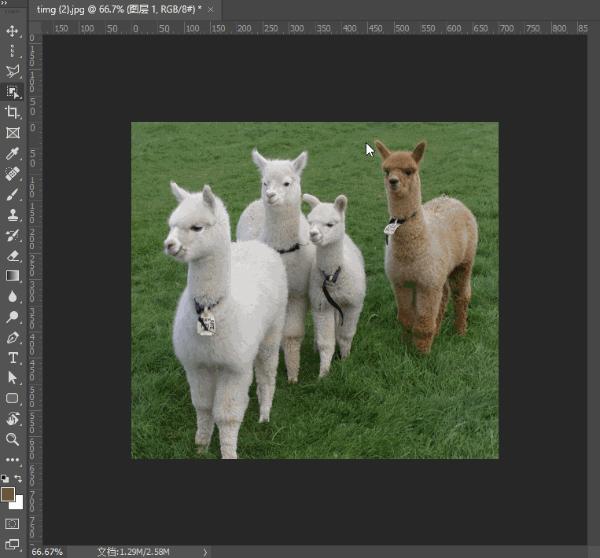Click the horizontal ruler at the top

click(x=315, y=28)
